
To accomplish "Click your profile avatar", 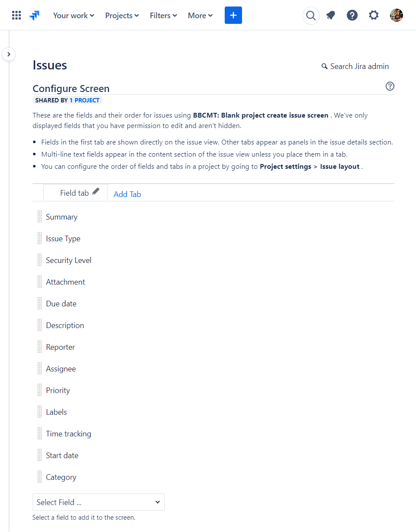I will click(396, 15).
